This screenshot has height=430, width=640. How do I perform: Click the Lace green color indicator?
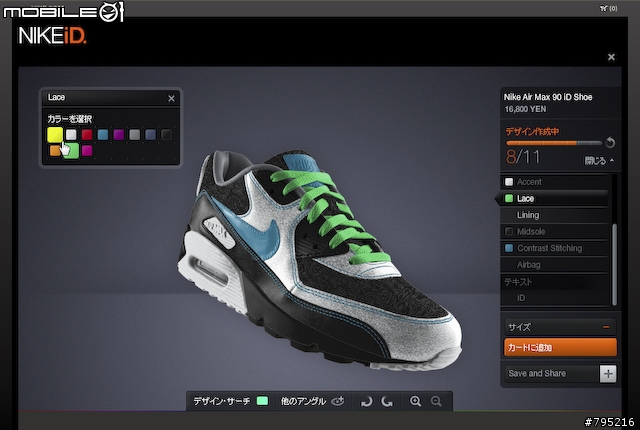(x=509, y=199)
